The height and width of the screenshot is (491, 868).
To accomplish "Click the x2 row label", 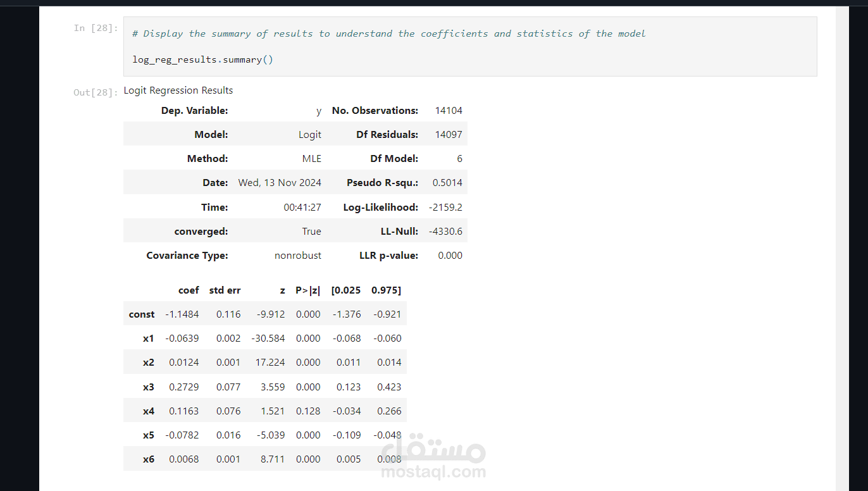I will (149, 363).
